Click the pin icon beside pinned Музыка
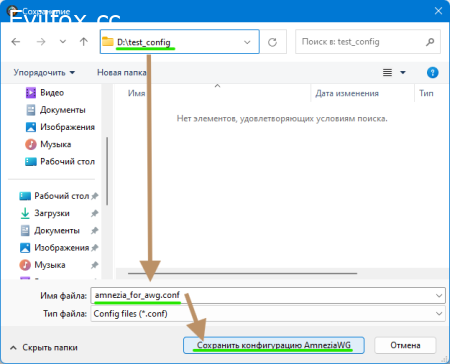Viewport: 450px width, 364px height. pyautogui.click(x=95, y=265)
